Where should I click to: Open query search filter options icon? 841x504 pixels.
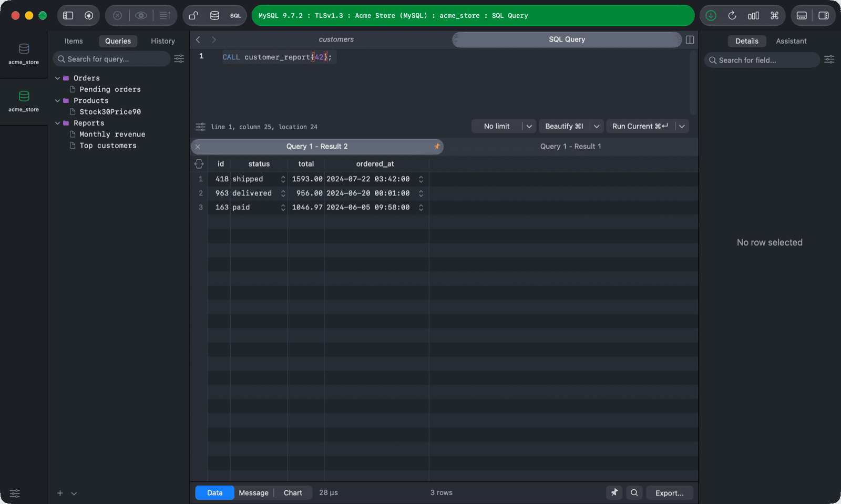[x=179, y=59]
